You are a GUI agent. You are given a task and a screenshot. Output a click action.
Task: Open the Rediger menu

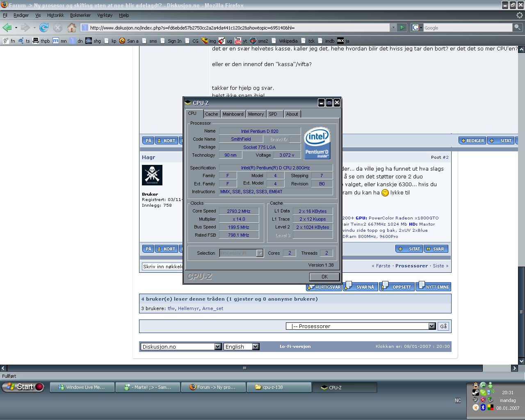[21, 15]
